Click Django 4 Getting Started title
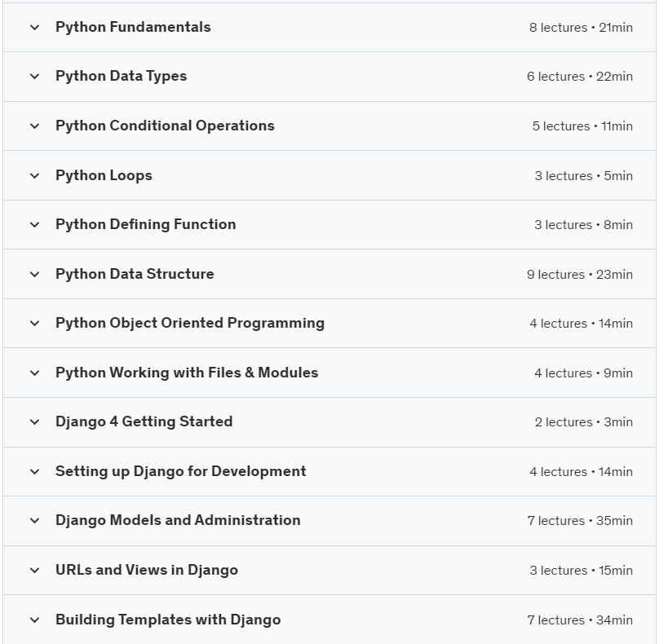 pyautogui.click(x=144, y=422)
